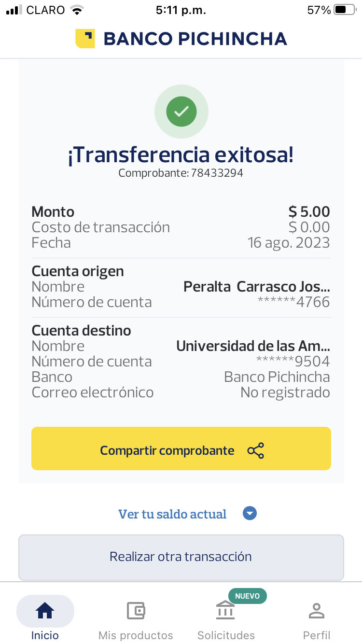Open the Inicio home icon
The image size is (362, 644).
(45, 611)
